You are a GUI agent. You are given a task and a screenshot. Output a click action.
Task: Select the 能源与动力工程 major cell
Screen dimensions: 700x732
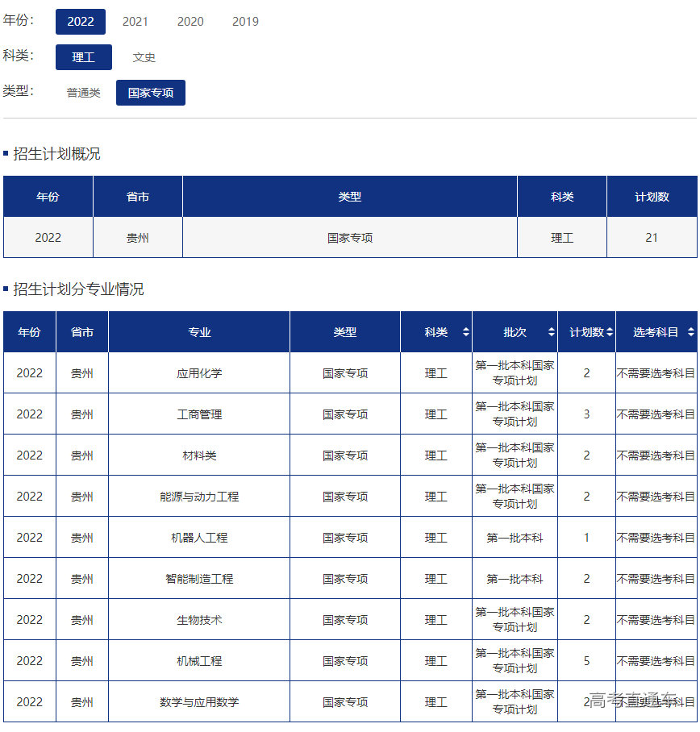pos(199,497)
